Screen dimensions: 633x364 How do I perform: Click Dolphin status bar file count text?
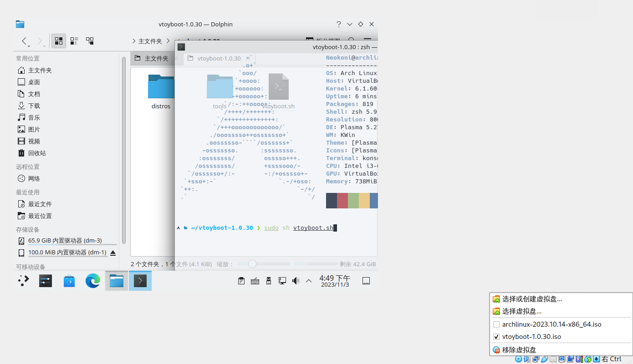pos(171,264)
